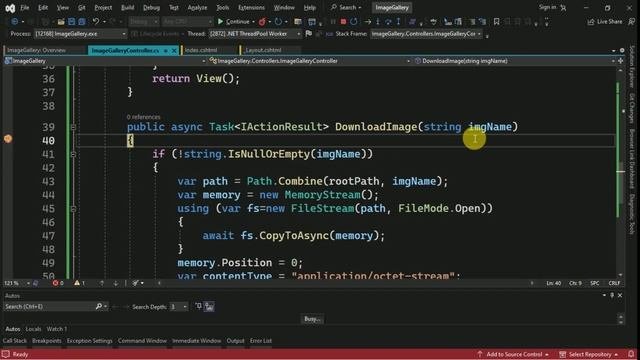This screenshot has height=360, width=640.
Task: Open the Error List tab
Action: (x=260, y=341)
